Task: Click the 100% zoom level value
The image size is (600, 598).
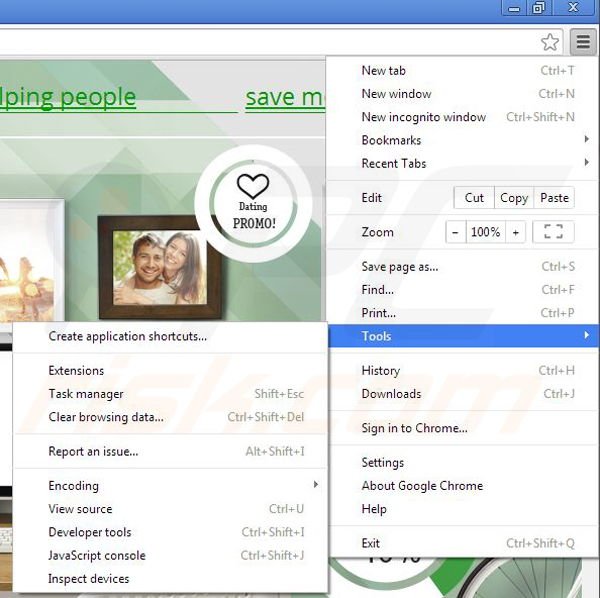Action: [486, 232]
